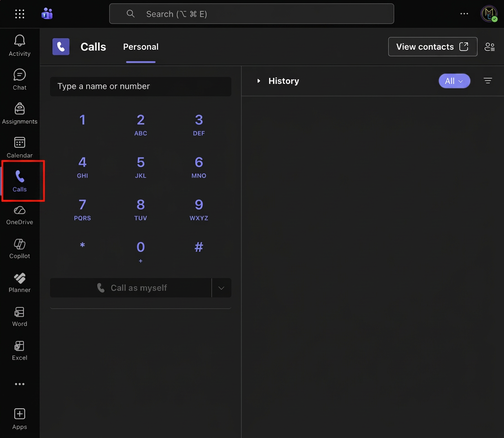
Task: Go to Assignments in sidebar
Action: (20, 114)
